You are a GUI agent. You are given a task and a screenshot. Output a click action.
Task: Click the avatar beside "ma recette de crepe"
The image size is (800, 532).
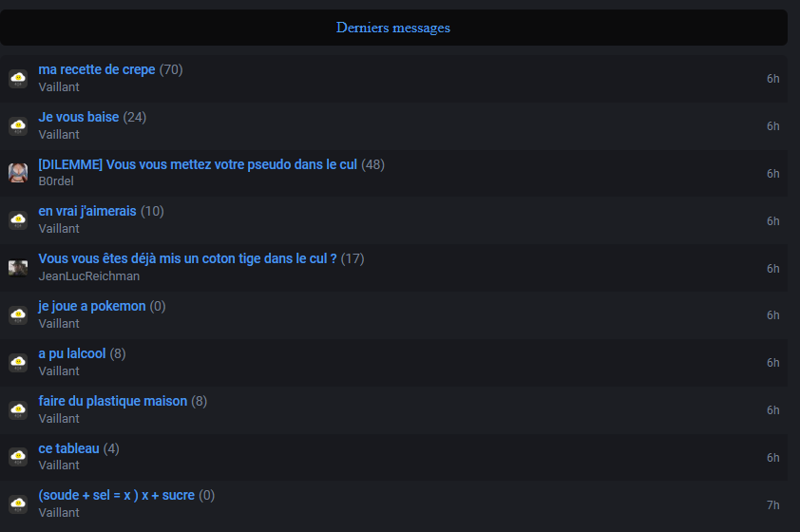18,78
